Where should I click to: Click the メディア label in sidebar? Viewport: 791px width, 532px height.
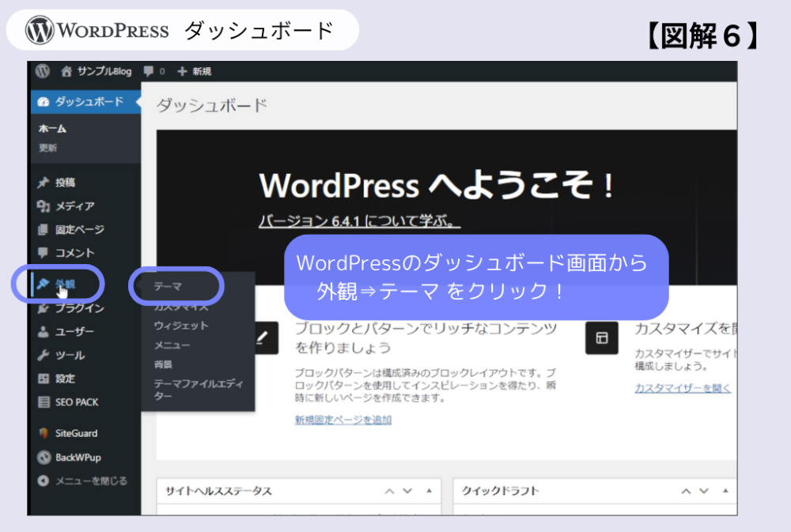click(74, 206)
